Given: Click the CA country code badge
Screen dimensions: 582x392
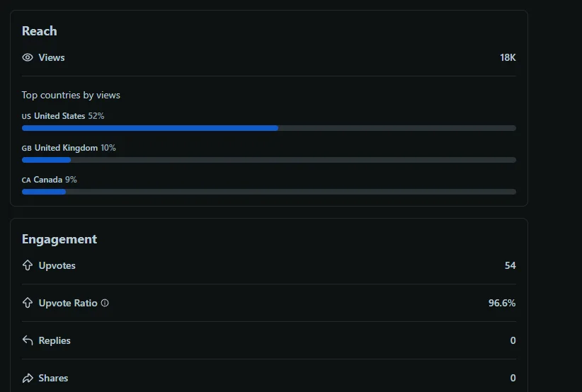Looking at the screenshot, I should [26, 180].
